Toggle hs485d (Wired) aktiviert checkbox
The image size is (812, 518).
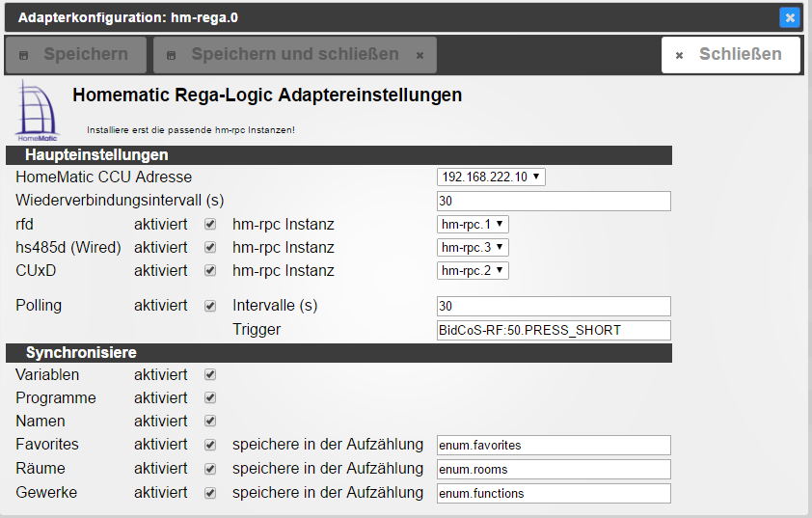209,247
